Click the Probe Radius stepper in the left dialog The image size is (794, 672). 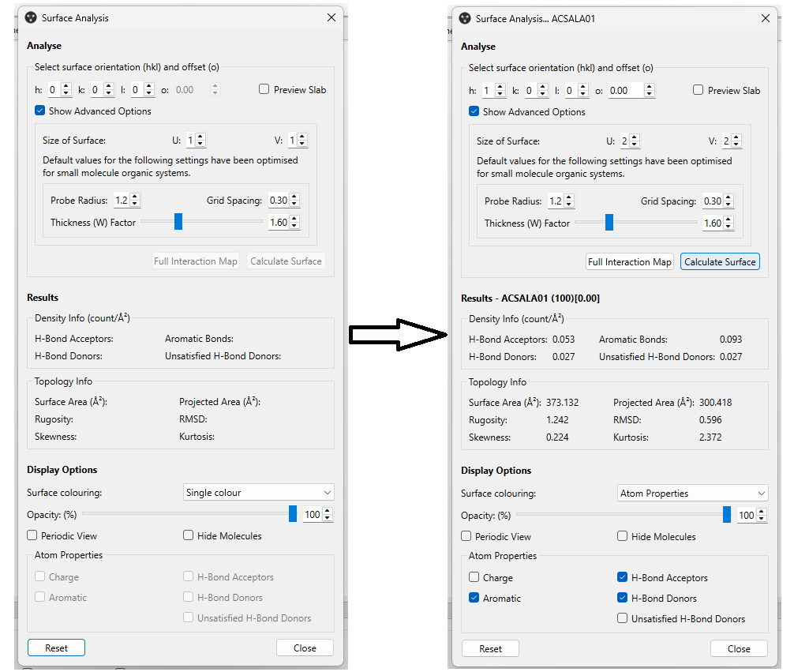pyautogui.click(x=135, y=201)
